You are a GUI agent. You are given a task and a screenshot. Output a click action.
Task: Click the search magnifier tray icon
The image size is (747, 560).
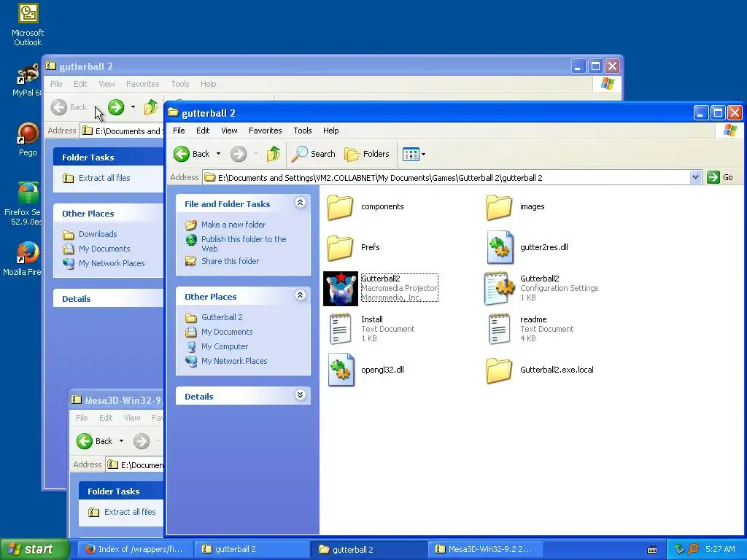[693, 549]
